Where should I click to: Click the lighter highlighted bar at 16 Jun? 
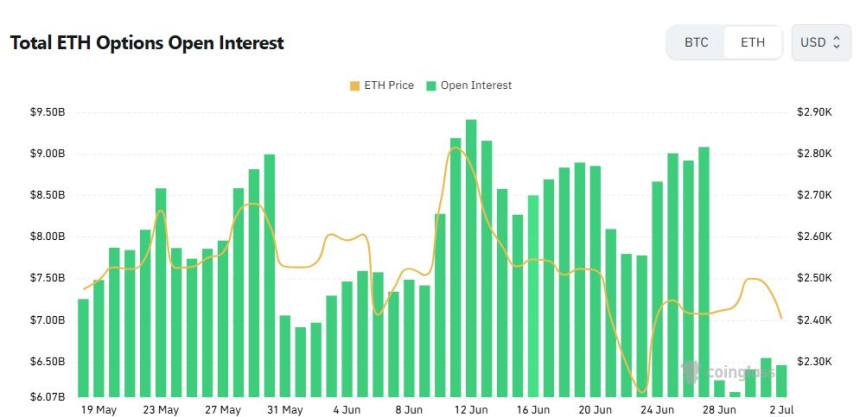[533, 295]
